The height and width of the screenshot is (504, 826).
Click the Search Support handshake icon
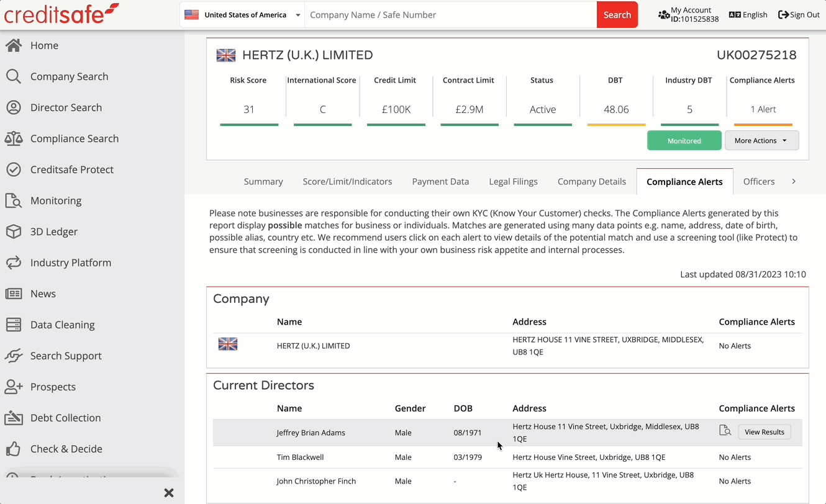(13, 356)
